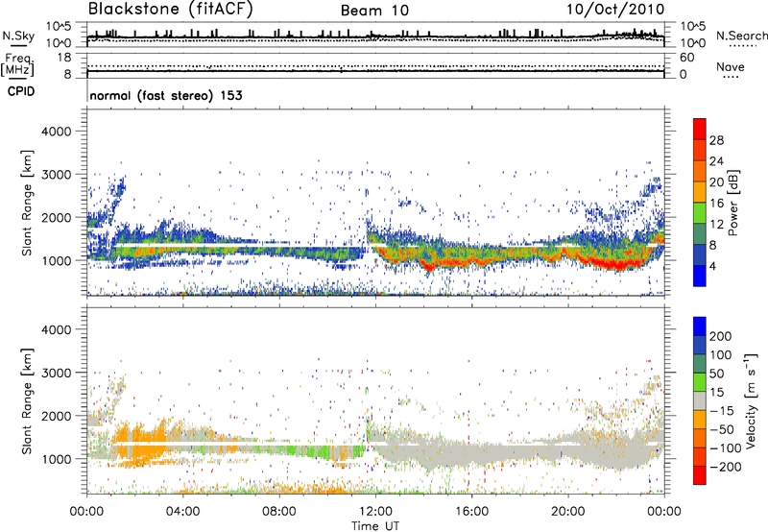Click '2000' tick on the power panel
Viewport: 768px width, 532px height.
pyautogui.click(x=57, y=217)
